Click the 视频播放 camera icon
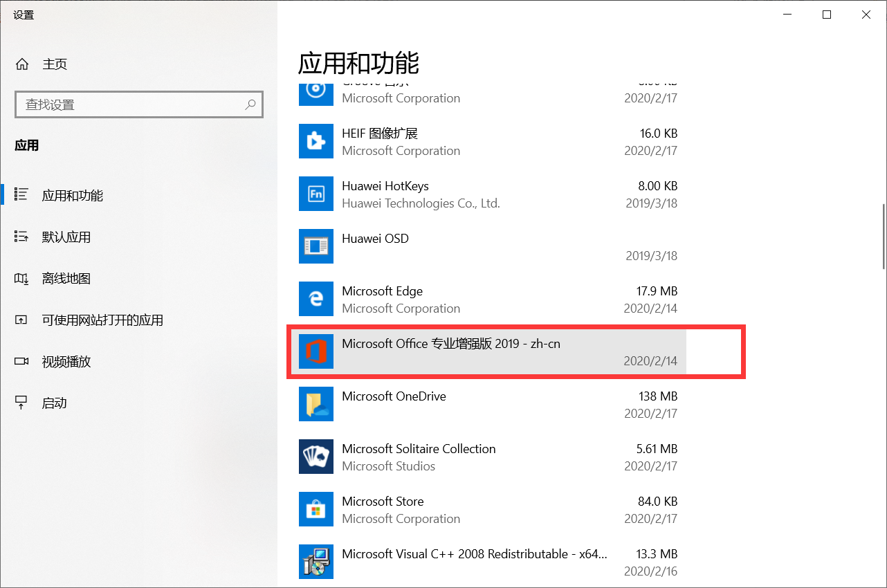887x588 pixels. point(21,361)
